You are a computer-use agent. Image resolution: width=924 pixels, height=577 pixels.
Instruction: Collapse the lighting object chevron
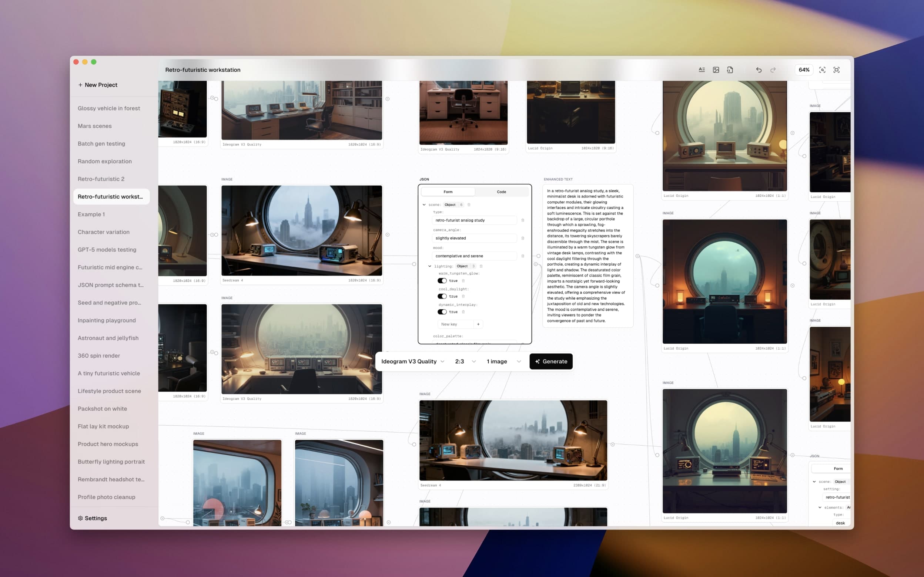429,266
